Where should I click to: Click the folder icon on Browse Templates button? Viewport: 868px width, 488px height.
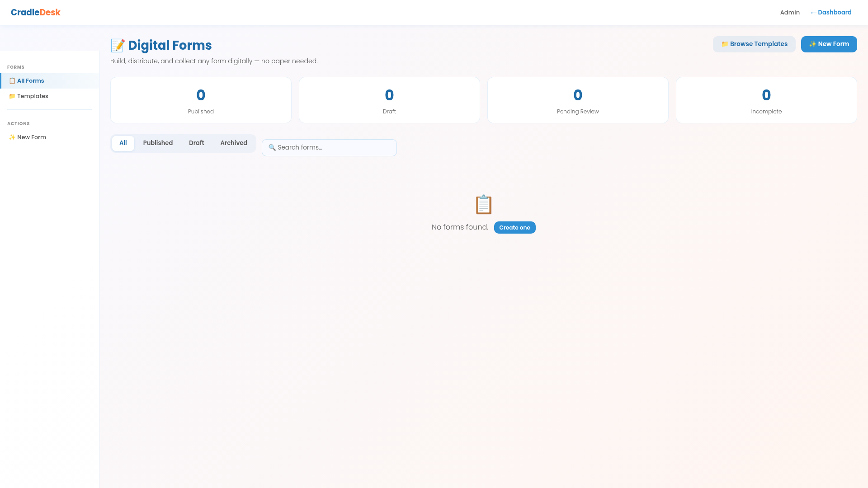click(x=725, y=44)
